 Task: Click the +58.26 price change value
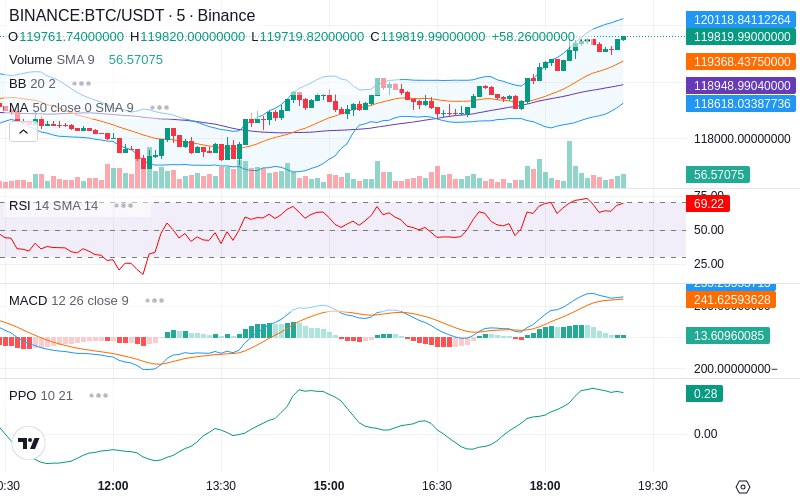click(x=533, y=37)
